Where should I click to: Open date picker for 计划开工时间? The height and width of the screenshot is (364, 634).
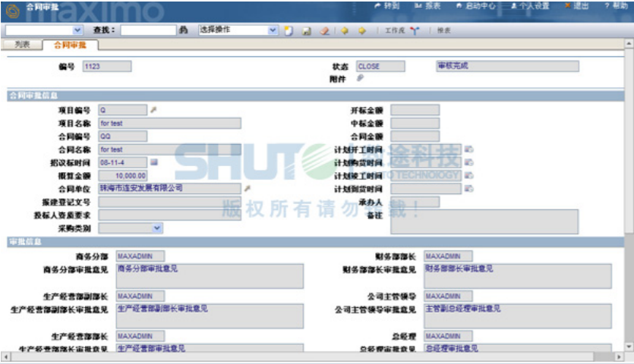click(x=468, y=149)
